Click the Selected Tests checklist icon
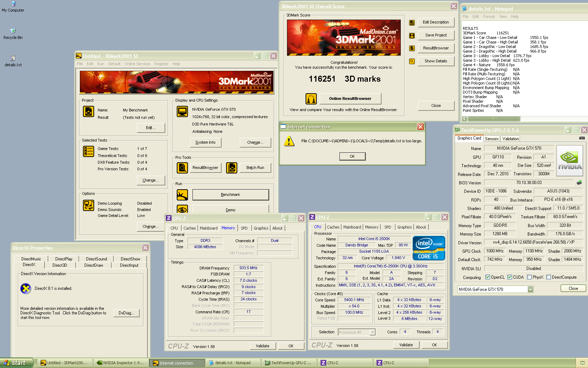 click(89, 151)
